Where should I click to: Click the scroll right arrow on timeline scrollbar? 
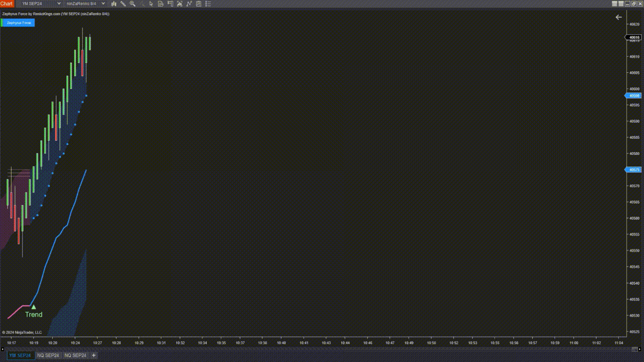click(x=640, y=349)
